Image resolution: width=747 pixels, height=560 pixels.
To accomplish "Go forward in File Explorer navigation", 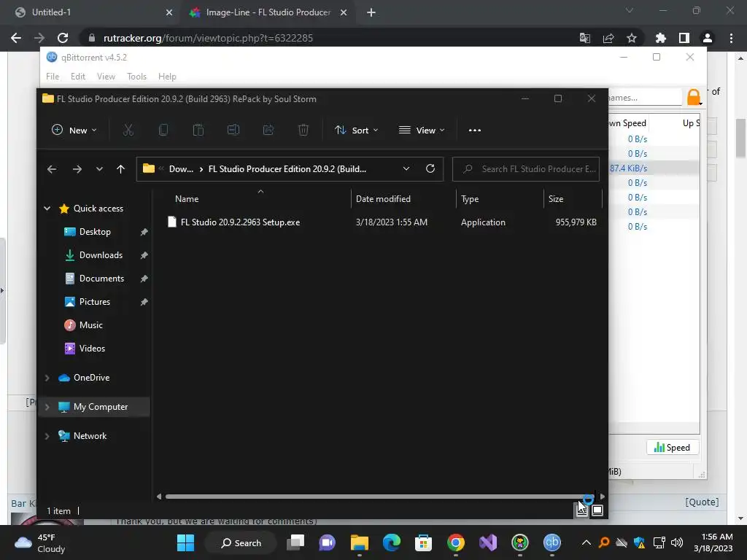I will tap(77, 169).
